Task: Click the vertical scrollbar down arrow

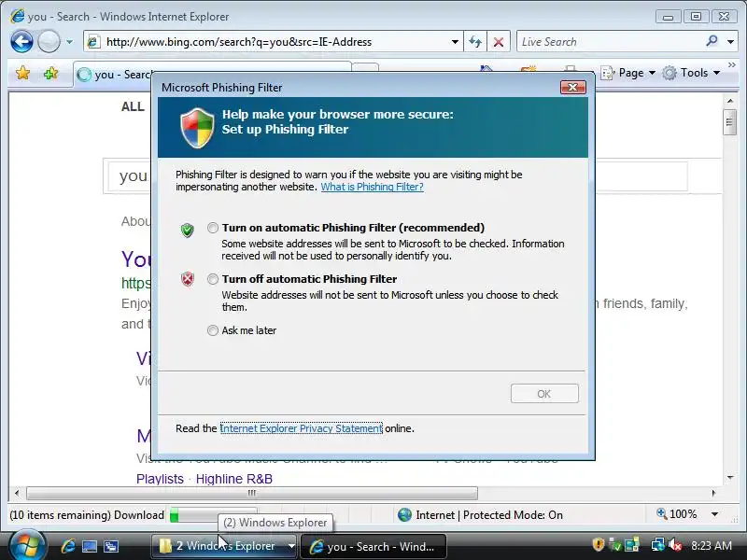Action: [x=730, y=478]
